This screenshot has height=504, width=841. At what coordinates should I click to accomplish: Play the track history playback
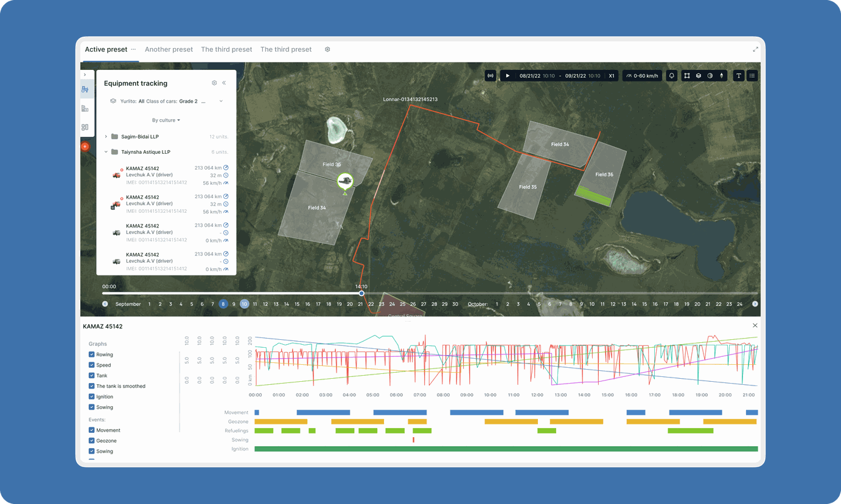click(508, 76)
